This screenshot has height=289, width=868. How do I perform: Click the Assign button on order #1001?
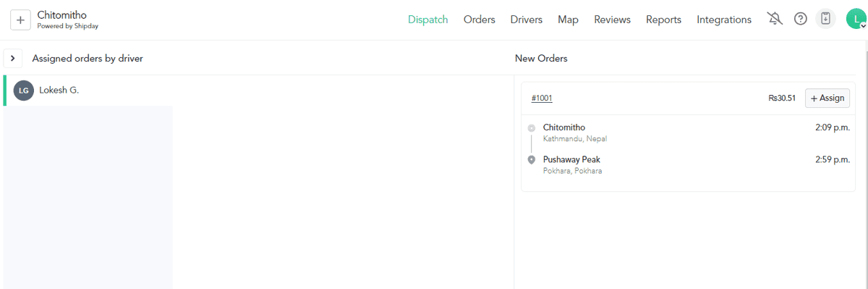point(827,99)
